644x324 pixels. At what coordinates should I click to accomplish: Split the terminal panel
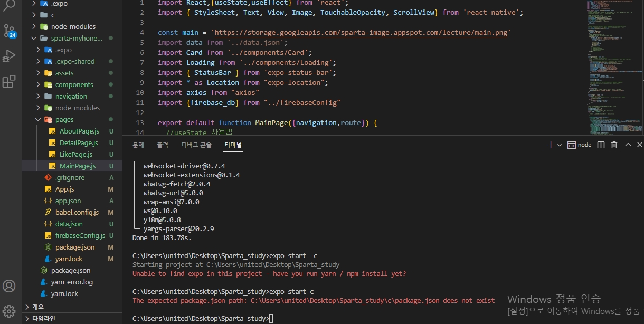point(601,145)
